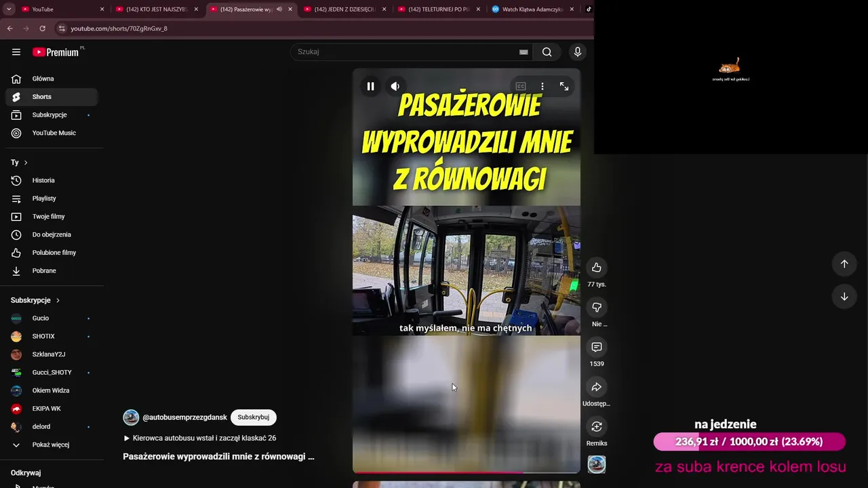
Task: Open the tab search dropdown arrow
Action: point(9,9)
